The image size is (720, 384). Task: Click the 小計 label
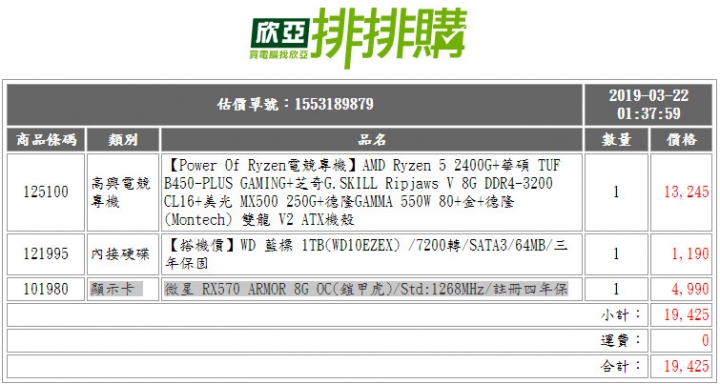point(621,315)
